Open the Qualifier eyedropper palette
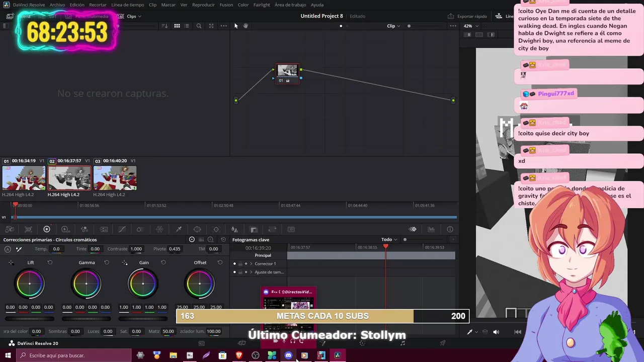 pos(178,229)
